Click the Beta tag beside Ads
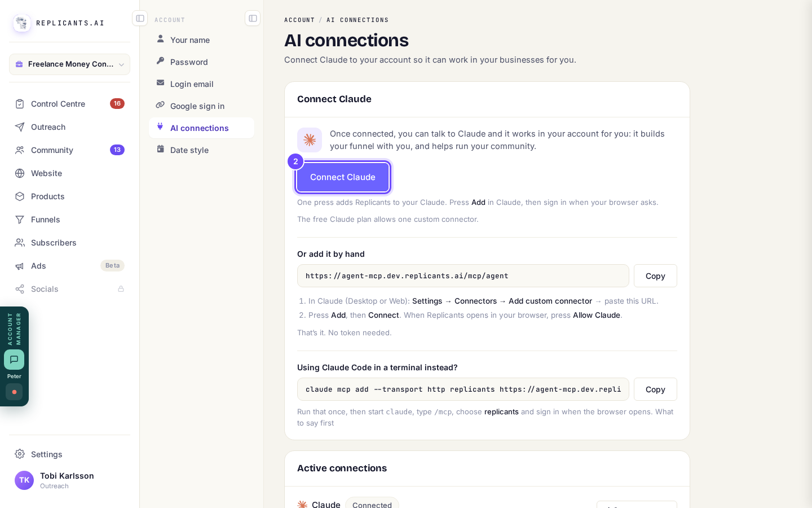This screenshot has height=508, width=812. pyautogui.click(x=112, y=265)
